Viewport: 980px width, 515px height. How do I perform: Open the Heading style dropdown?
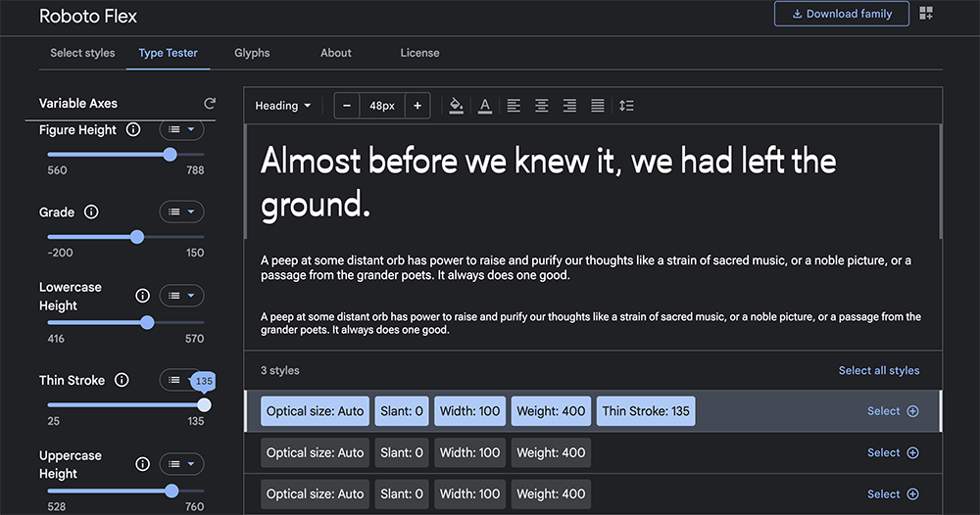pos(283,106)
